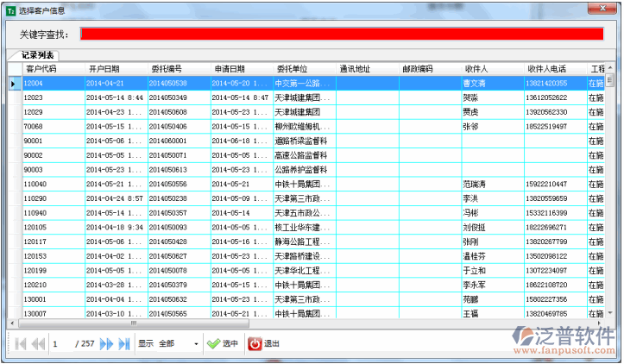624x364 pixels.
Task: Go to the previous page arrow
Action: pos(38,343)
